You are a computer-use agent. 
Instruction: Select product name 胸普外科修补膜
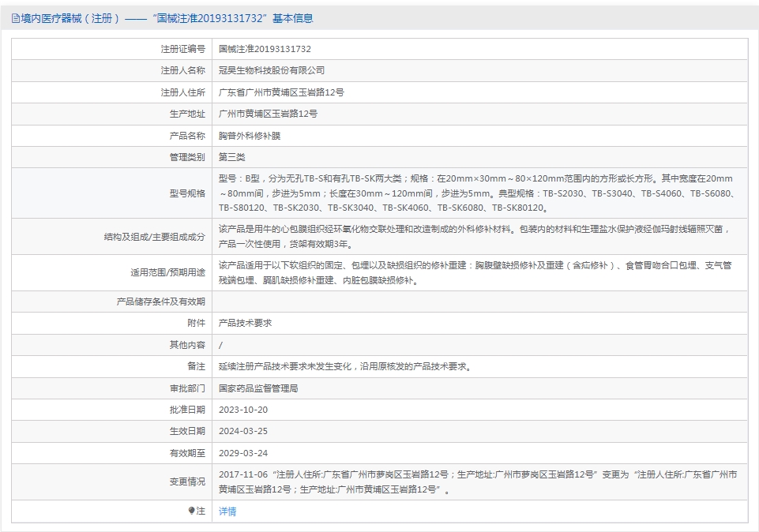[250, 136]
